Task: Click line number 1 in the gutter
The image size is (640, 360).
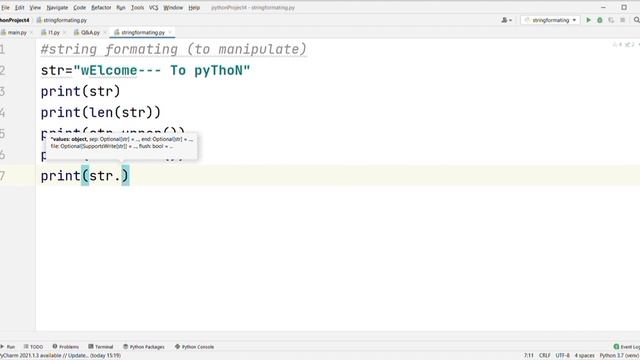Action: pyautogui.click(x=2, y=49)
